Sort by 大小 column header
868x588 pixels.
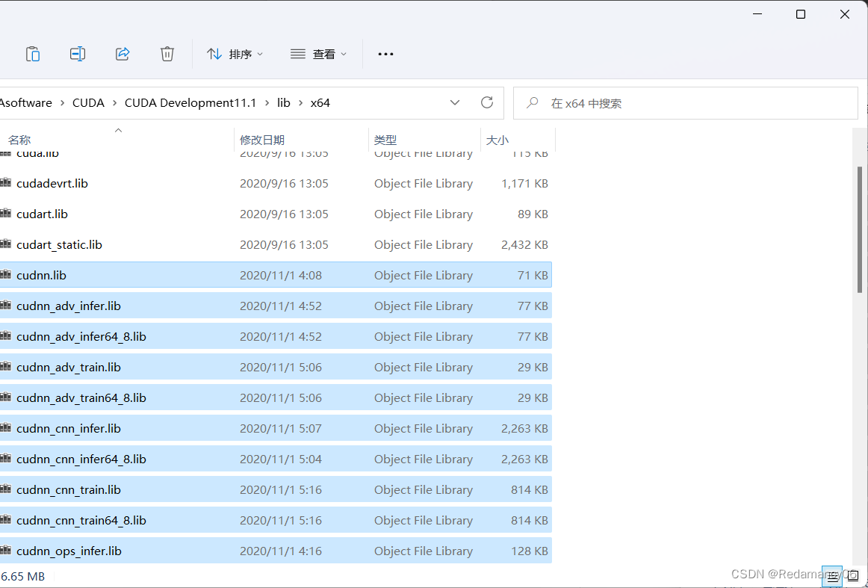coord(497,140)
